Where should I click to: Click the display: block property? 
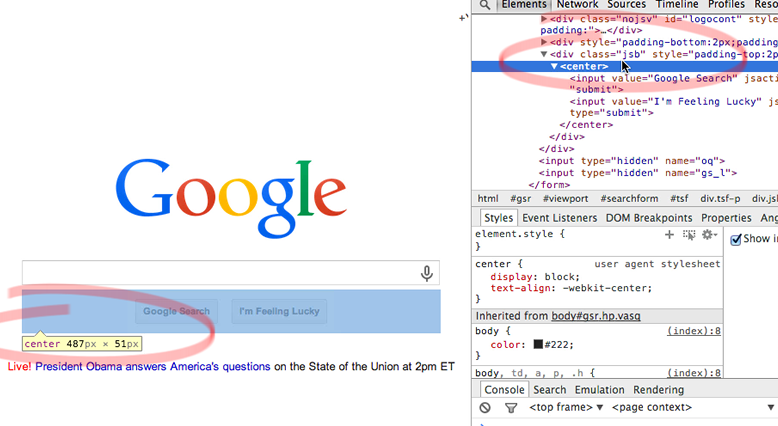[535, 277]
